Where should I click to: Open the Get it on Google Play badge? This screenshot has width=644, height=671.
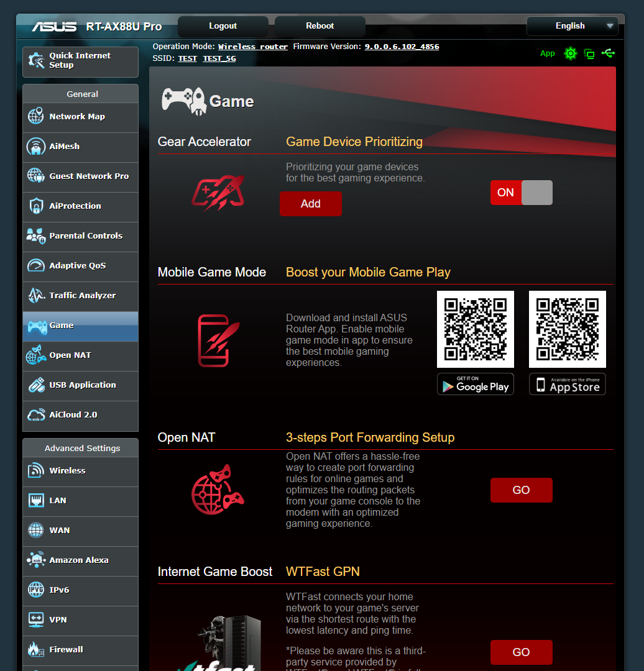click(x=476, y=384)
